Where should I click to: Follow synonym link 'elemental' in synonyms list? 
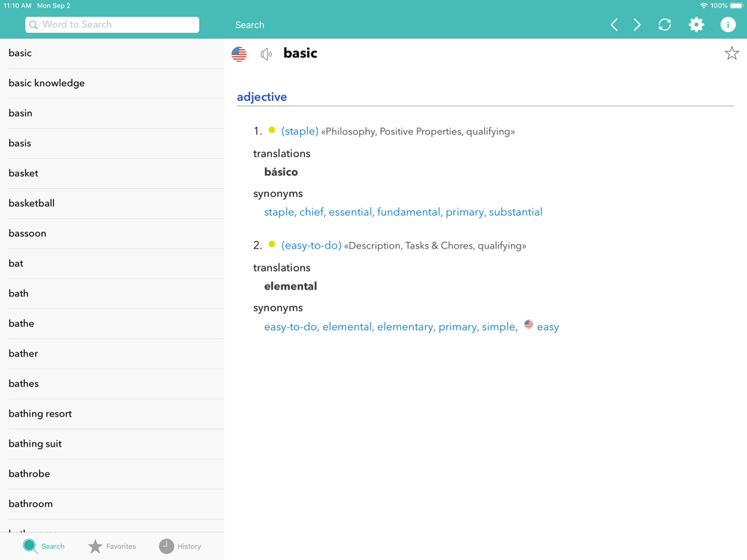[x=347, y=327]
